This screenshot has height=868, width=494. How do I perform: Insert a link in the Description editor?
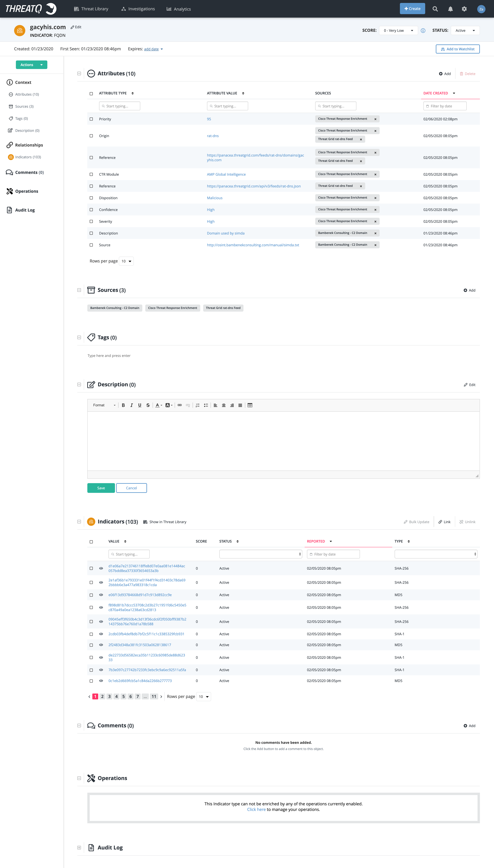click(x=180, y=405)
